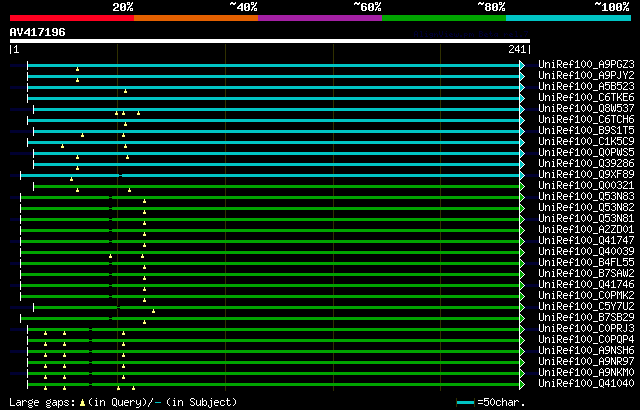This screenshot has height=410, width=640.
Task: Click the 'Large gaps:' legend text
Action: coord(42,402)
